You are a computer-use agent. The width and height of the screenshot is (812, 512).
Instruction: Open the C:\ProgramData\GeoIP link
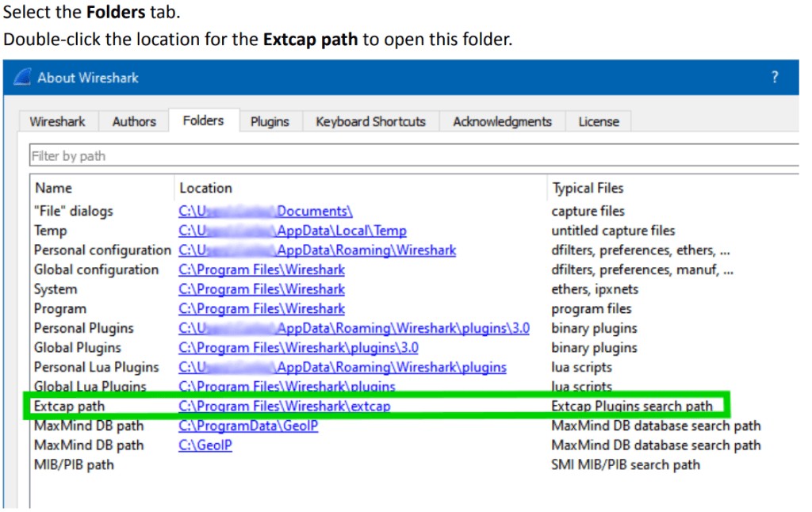[x=248, y=426]
